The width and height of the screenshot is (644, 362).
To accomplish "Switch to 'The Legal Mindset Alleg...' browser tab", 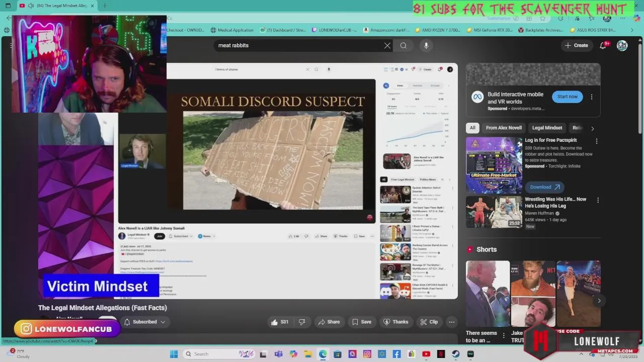I will 58,6.
